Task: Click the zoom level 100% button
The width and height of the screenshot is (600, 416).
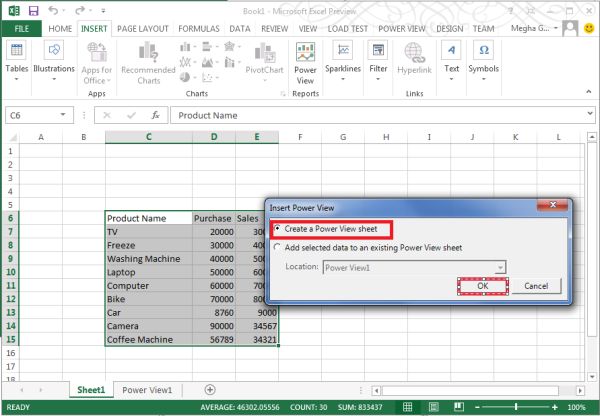Action: pyautogui.click(x=576, y=407)
